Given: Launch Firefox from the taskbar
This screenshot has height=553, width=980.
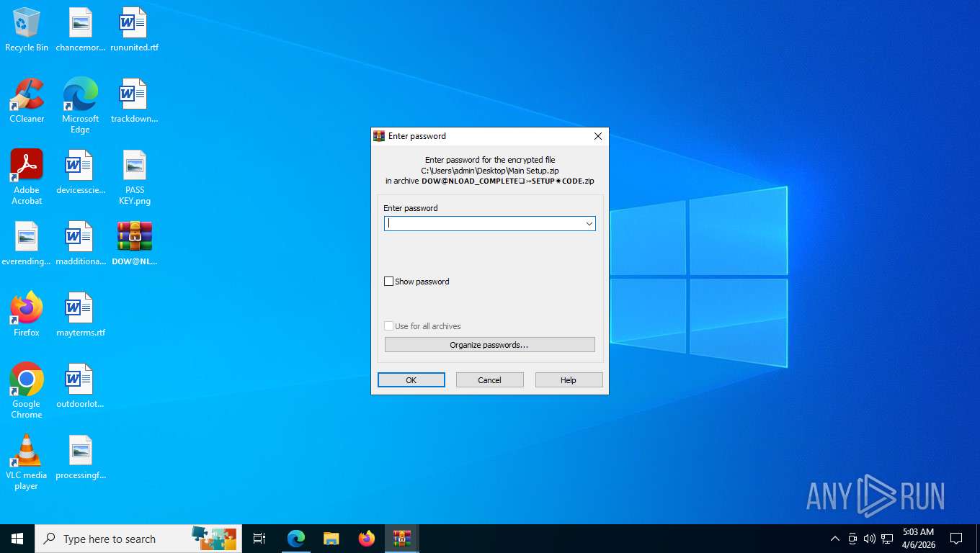Looking at the screenshot, I should tap(367, 539).
